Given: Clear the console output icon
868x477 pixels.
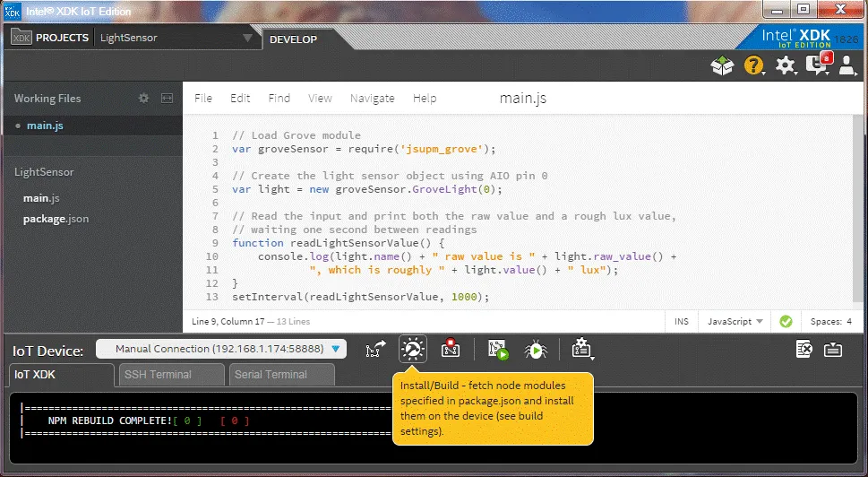Looking at the screenshot, I should [x=804, y=350].
